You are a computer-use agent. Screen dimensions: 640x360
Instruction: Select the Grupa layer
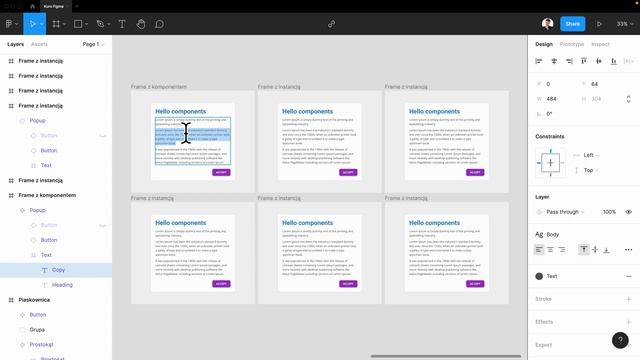pos(56,330)
